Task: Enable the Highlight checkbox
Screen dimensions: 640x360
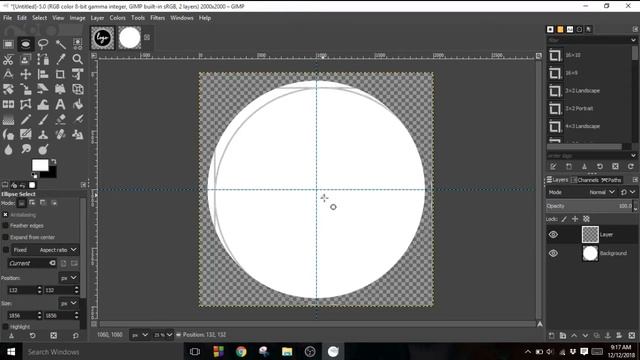Action: click(x=5, y=327)
